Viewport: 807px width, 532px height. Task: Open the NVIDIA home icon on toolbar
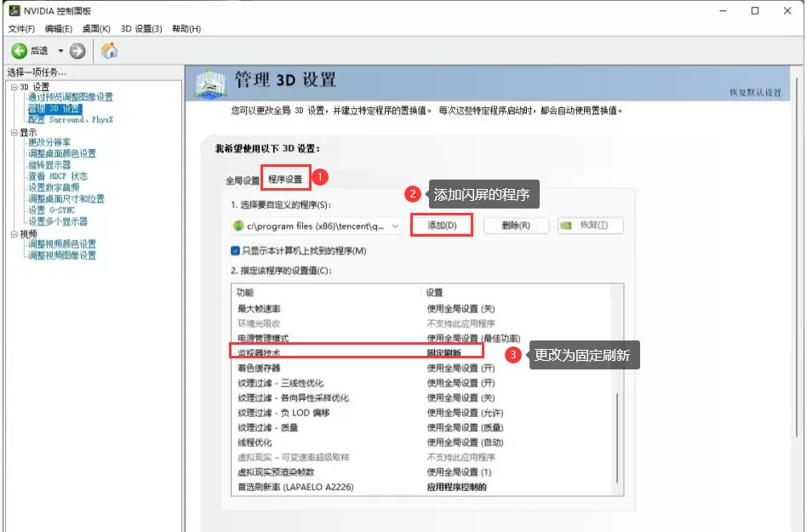click(x=109, y=50)
